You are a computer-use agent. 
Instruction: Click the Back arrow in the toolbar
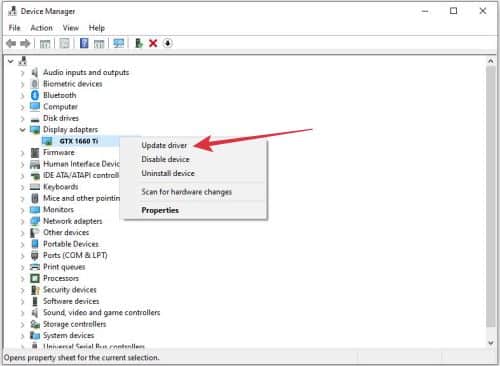click(11, 43)
